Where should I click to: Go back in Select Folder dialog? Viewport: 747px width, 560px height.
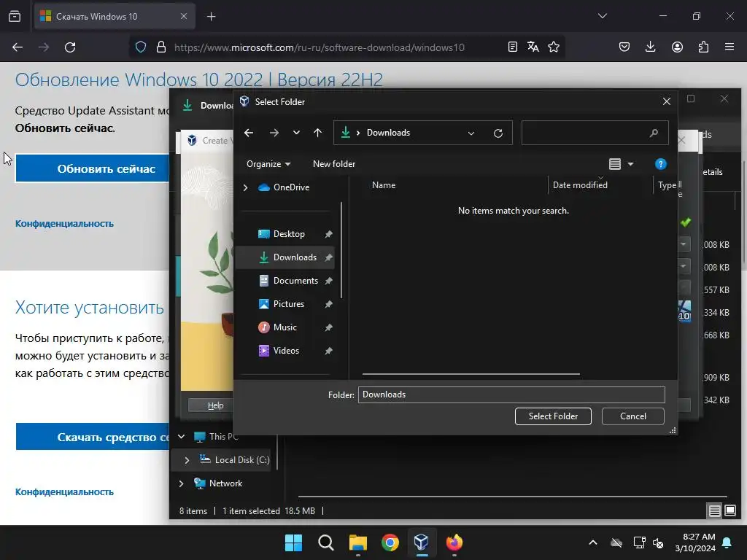[x=249, y=133]
